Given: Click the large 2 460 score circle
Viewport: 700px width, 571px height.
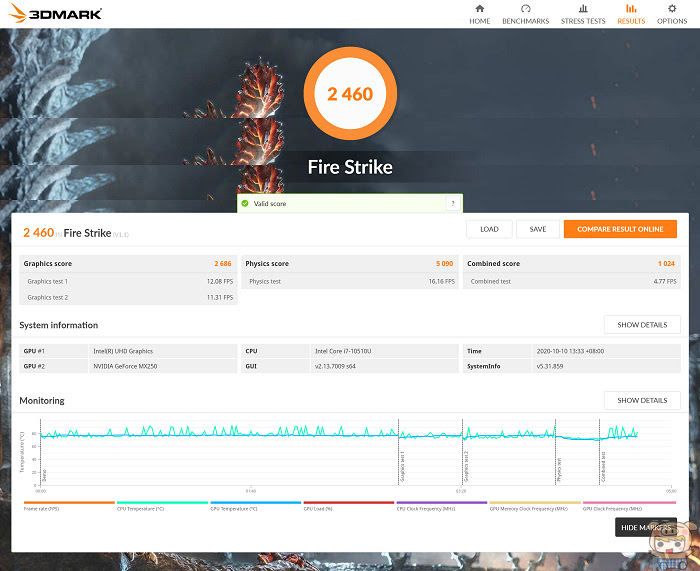Looking at the screenshot, I should pos(350,94).
